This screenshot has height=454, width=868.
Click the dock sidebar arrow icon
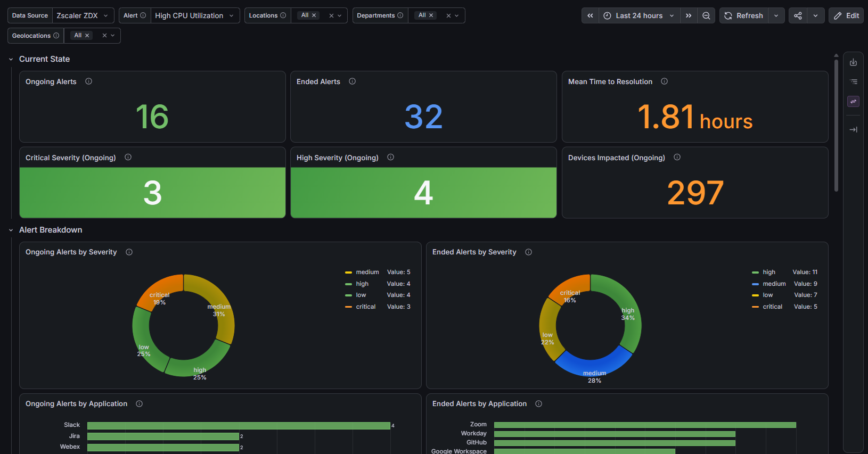(854, 129)
